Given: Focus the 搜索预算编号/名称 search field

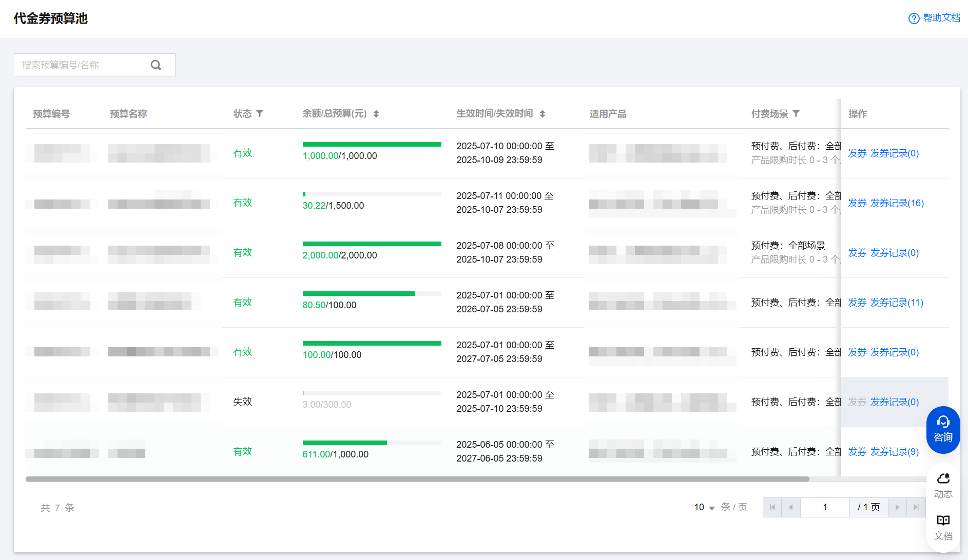Looking at the screenshot, I should [x=82, y=65].
